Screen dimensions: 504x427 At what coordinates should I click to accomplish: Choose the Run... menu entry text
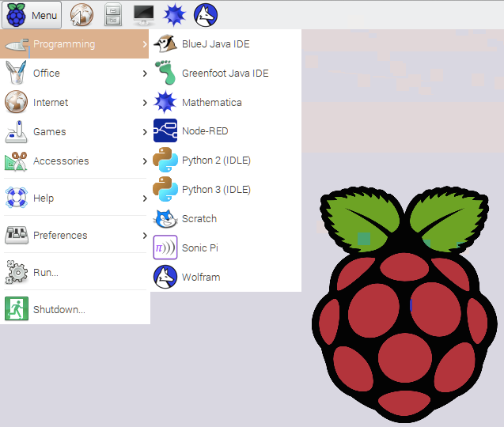(46, 273)
